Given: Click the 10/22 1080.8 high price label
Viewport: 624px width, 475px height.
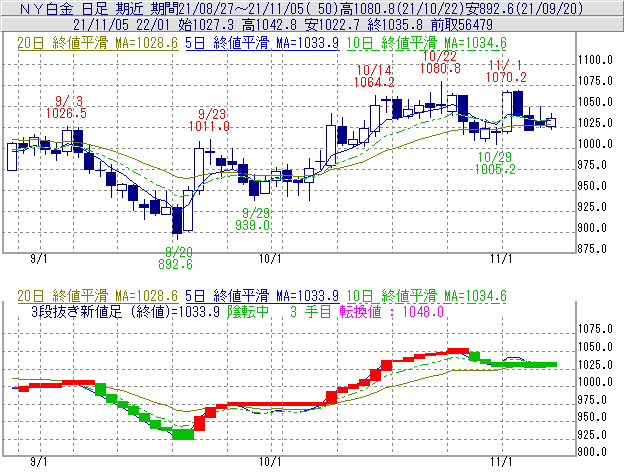Looking at the screenshot, I should (440, 62).
